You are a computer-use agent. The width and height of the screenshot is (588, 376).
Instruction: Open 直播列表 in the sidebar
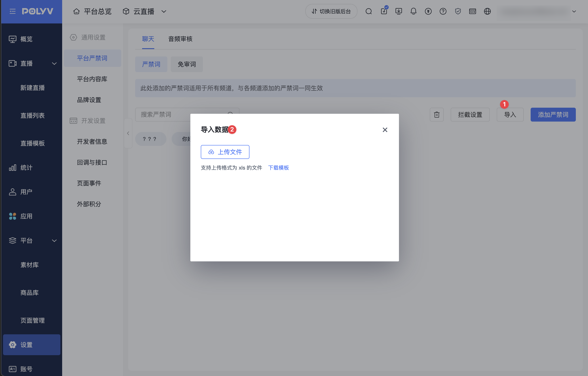(32, 115)
